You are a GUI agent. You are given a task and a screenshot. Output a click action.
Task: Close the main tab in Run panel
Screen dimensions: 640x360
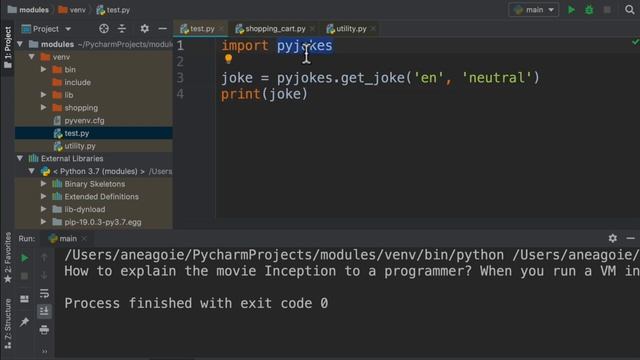(84, 238)
